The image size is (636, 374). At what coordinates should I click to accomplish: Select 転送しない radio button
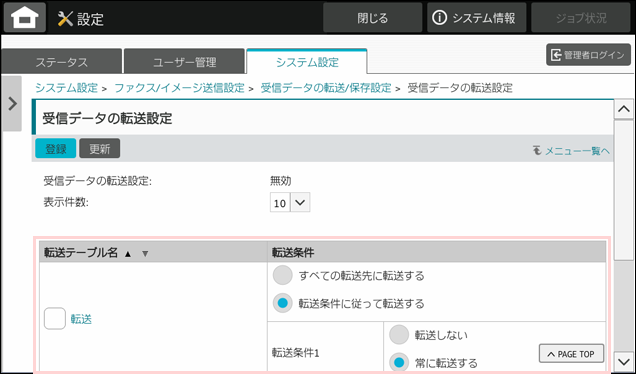[399, 335]
